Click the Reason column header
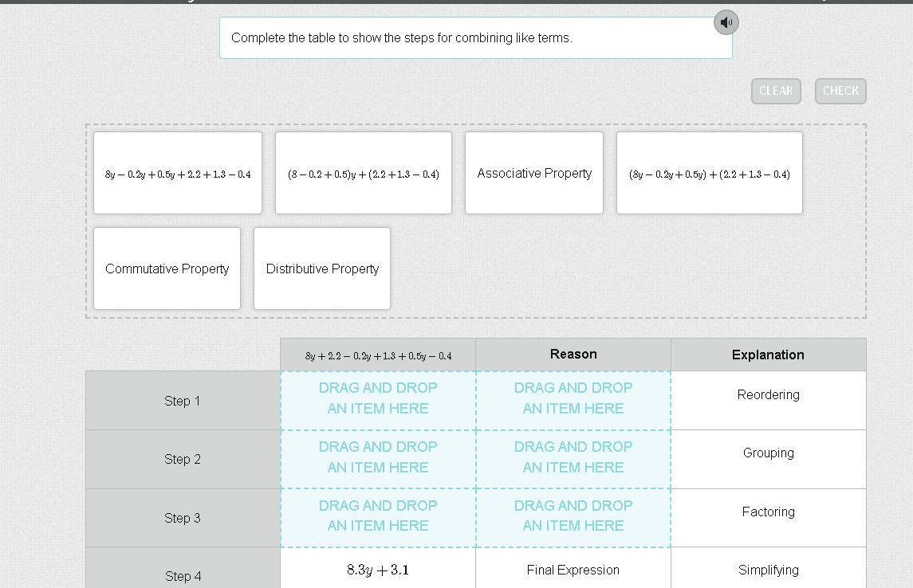This screenshot has width=913, height=588. point(573,355)
